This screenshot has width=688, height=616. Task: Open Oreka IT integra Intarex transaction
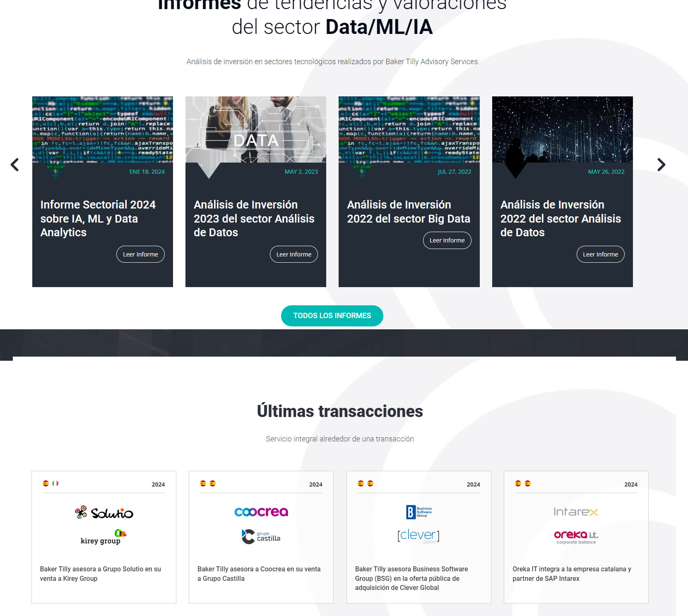click(572, 574)
